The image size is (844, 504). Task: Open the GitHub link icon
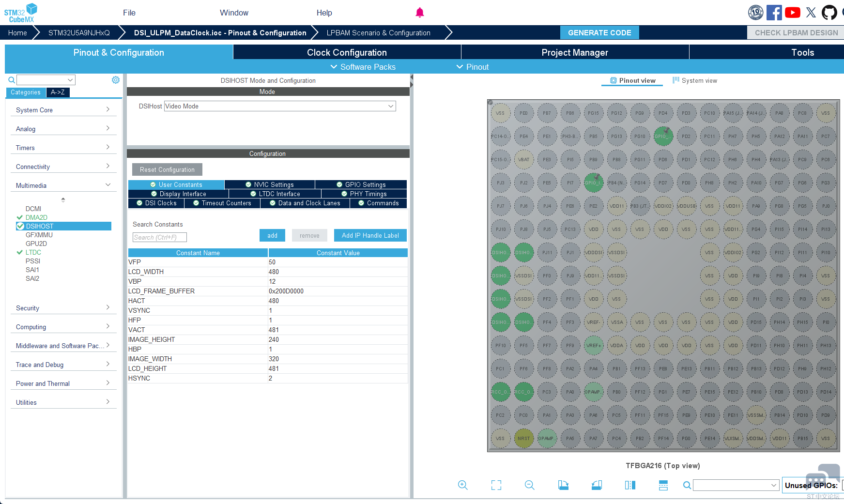(829, 13)
